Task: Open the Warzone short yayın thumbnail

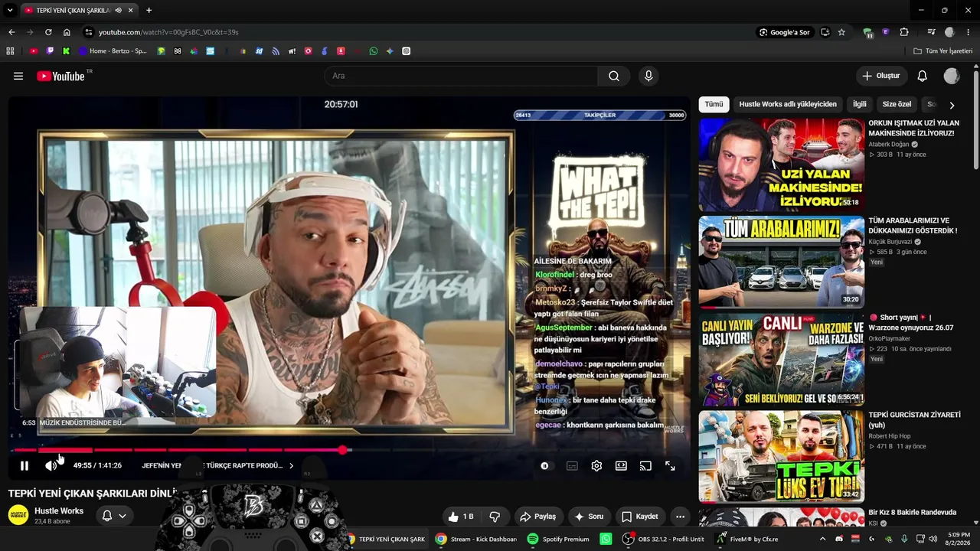Action: (x=781, y=360)
